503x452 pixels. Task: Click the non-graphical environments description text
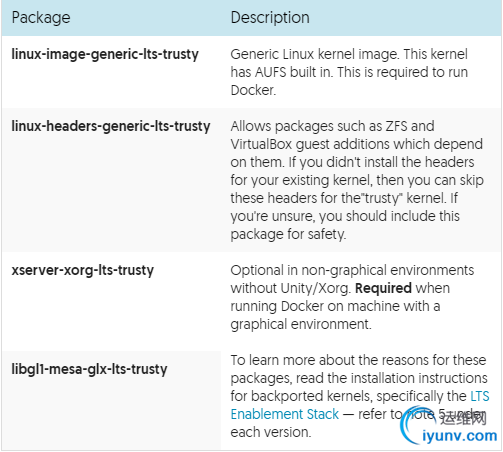(x=352, y=297)
